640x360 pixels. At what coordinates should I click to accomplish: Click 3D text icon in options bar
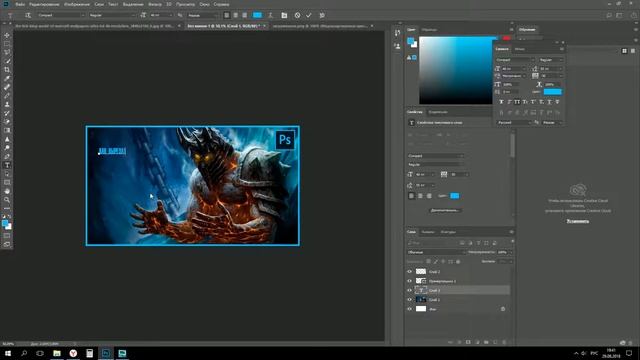pyautogui.click(x=322, y=15)
